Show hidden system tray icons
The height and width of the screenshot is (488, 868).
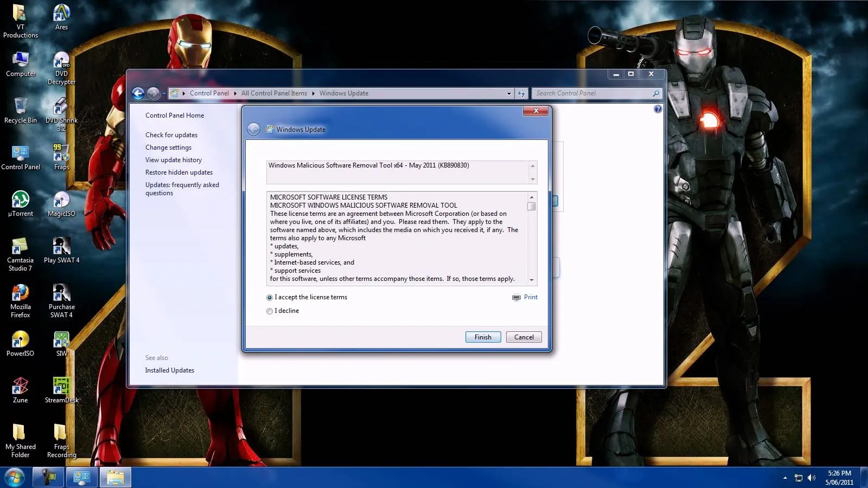pyautogui.click(x=785, y=478)
